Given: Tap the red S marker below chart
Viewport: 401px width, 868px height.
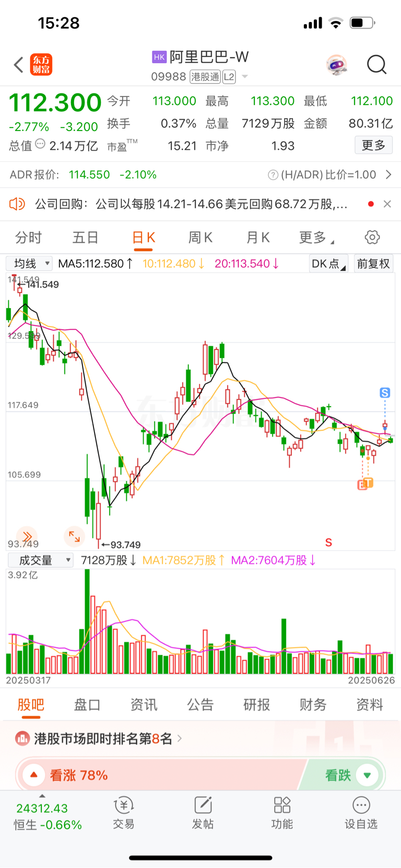Looking at the screenshot, I should (x=328, y=542).
